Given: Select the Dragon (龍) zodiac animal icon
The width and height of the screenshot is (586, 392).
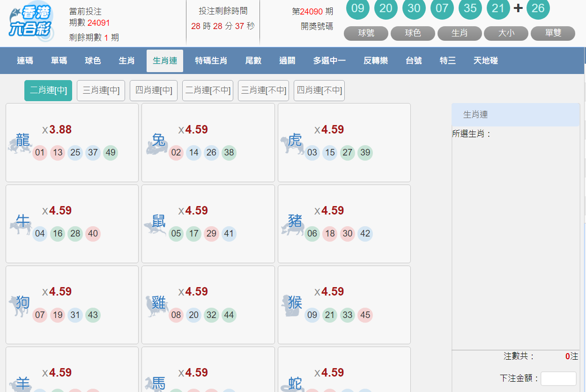Looking at the screenshot, I should coord(21,142).
